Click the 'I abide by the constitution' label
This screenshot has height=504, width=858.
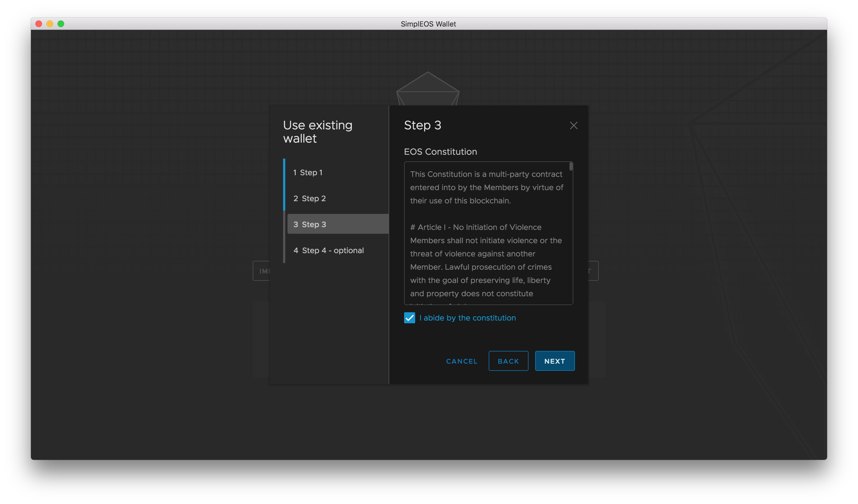(x=467, y=318)
